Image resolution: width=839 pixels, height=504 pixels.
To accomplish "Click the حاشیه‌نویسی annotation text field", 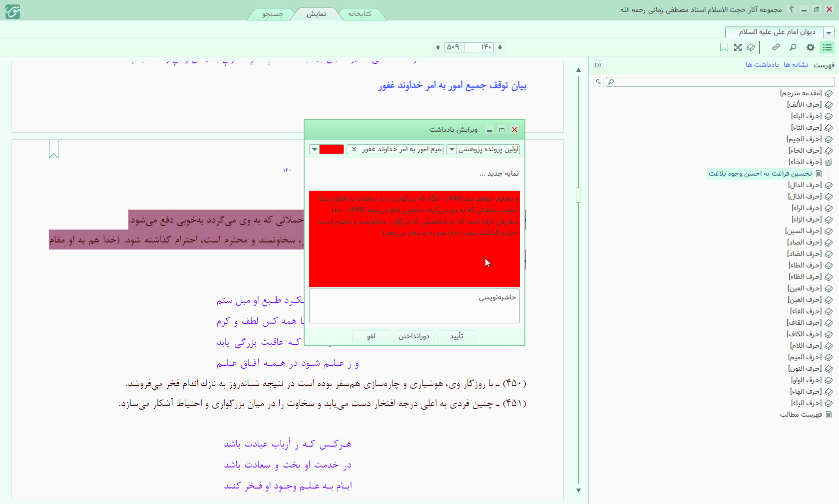I will click(x=414, y=306).
